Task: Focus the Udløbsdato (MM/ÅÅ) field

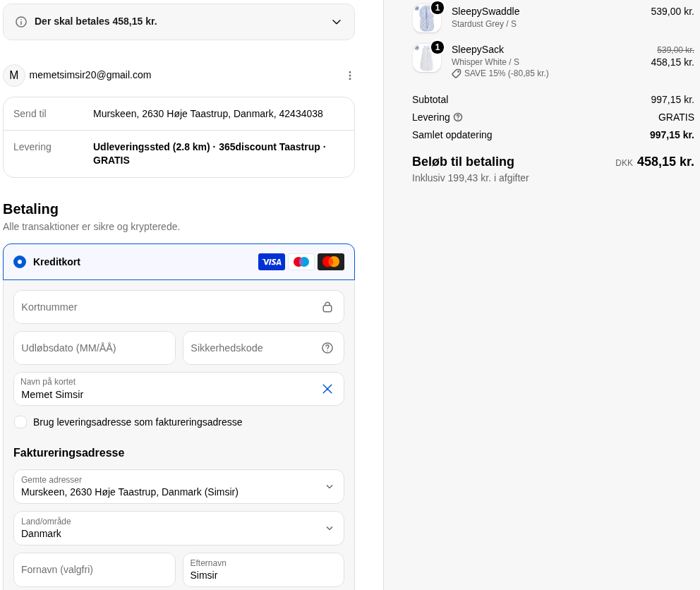Action: click(95, 348)
